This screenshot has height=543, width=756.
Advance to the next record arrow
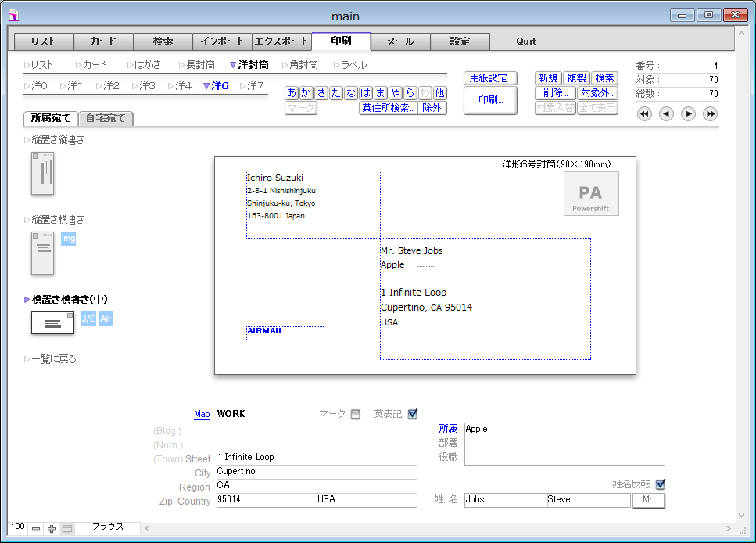click(x=688, y=114)
